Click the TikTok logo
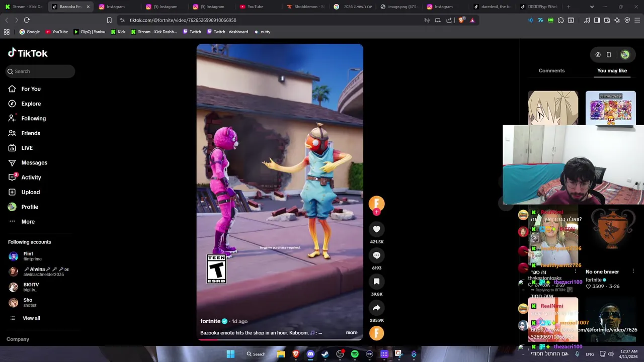 pyautogui.click(x=28, y=53)
